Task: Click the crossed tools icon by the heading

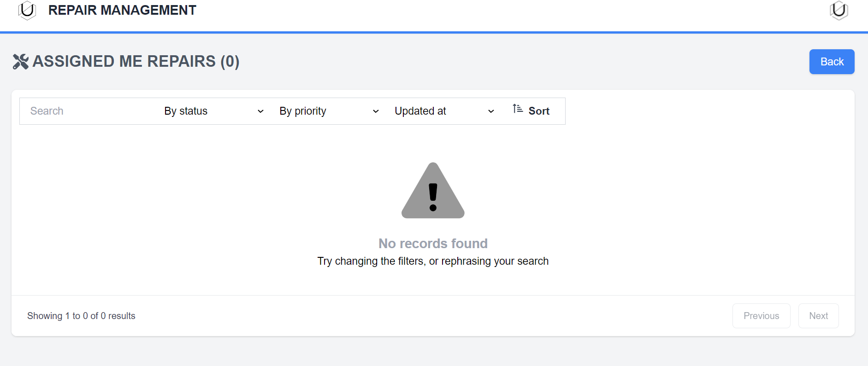Action: 21,62
